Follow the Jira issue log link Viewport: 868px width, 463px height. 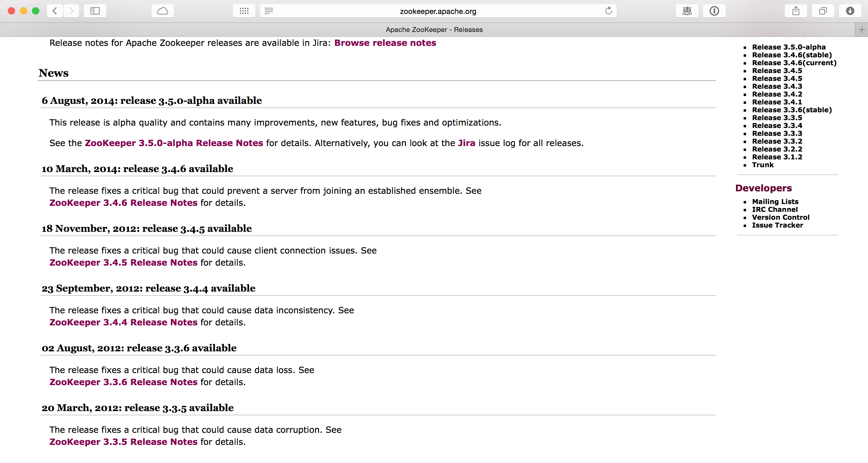pyautogui.click(x=466, y=143)
